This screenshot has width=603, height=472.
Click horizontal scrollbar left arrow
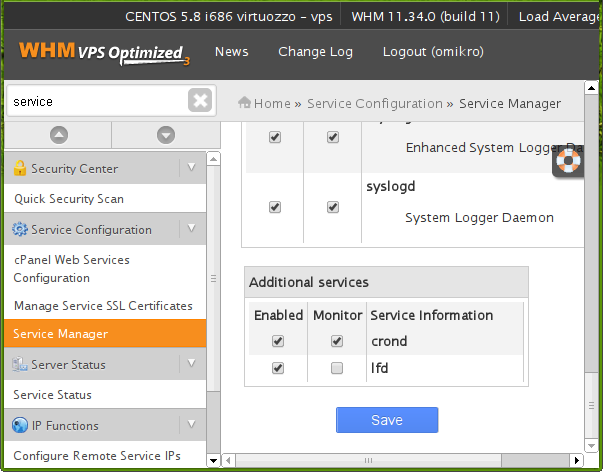[228, 460]
